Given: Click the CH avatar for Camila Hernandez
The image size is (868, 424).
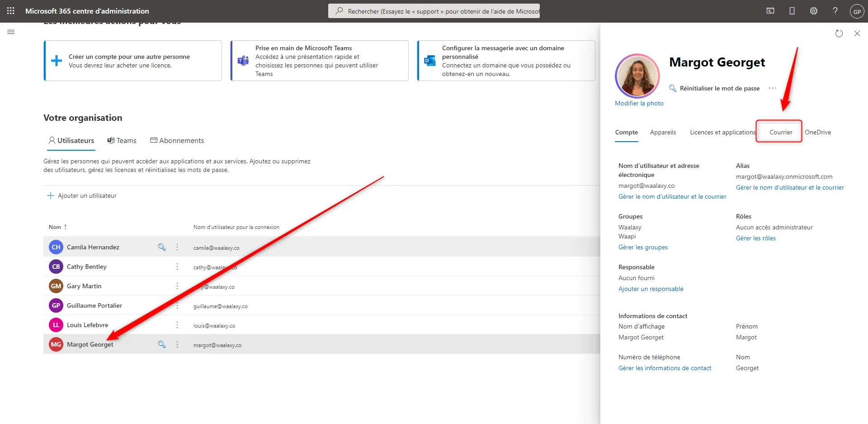Looking at the screenshot, I should (x=56, y=247).
